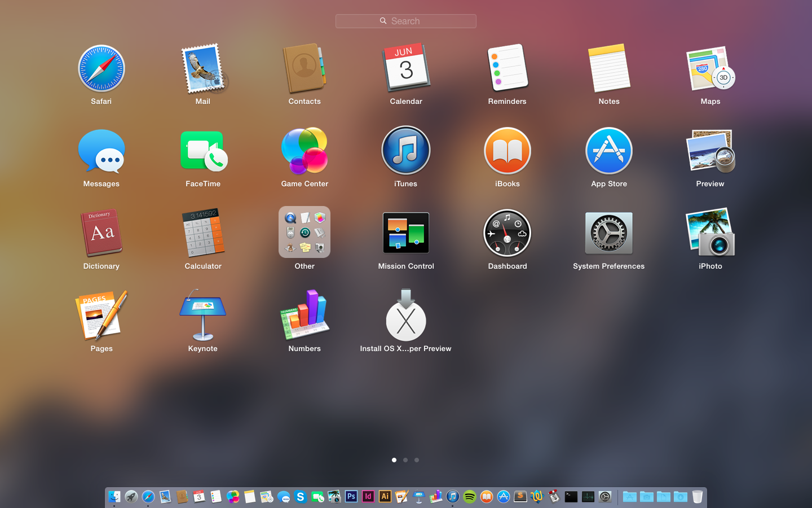Open iPhoto from the Dock
This screenshot has height=508, width=812.
click(334, 497)
